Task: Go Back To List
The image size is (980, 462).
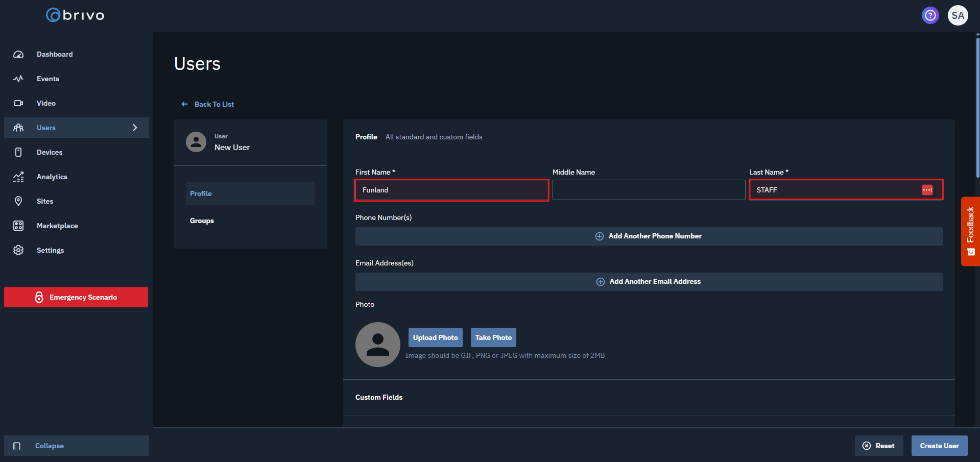Action: click(x=213, y=104)
